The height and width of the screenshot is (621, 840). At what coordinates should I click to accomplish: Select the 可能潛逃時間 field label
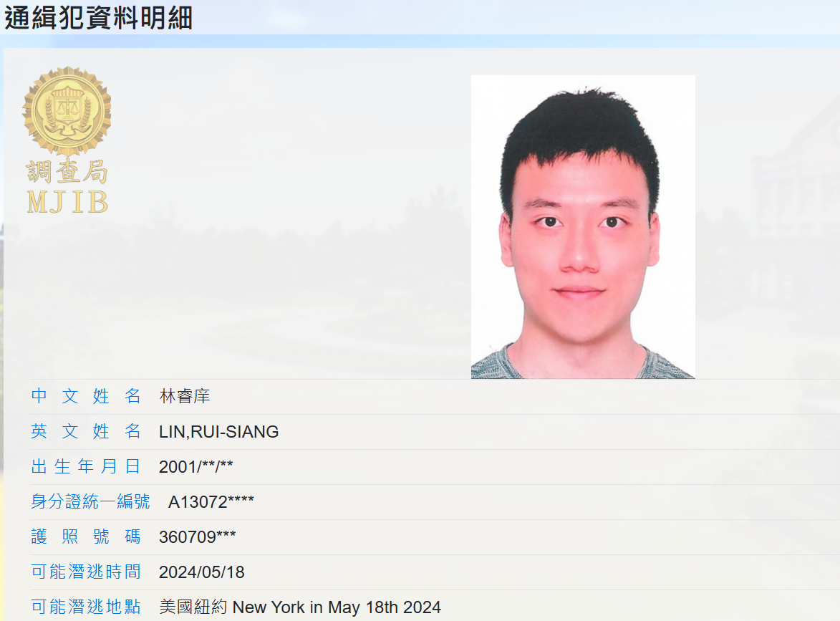(x=86, y=572)
